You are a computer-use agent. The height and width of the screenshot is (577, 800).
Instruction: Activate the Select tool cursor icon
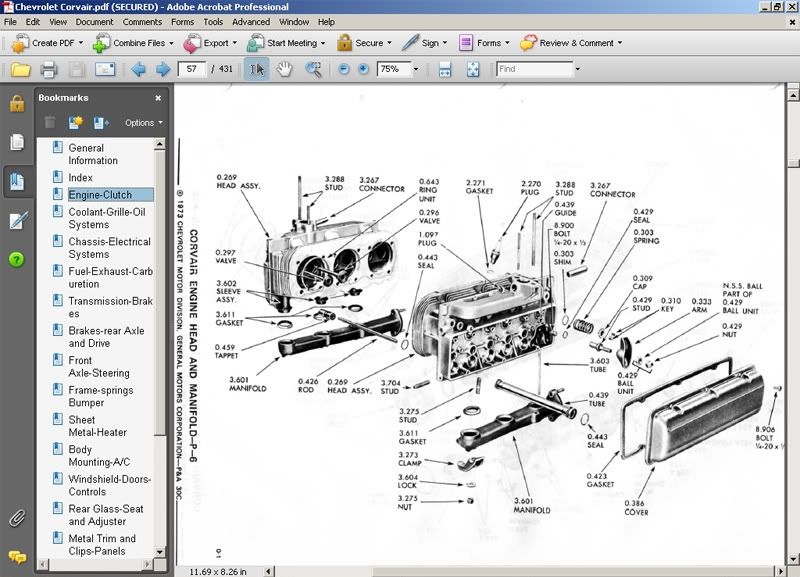click(x=257, y=69)
